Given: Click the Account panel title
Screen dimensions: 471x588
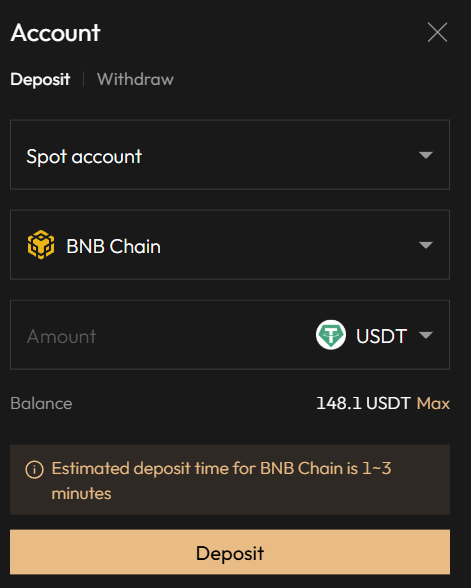Looking at the screenshot, I should tap(56, 33).
